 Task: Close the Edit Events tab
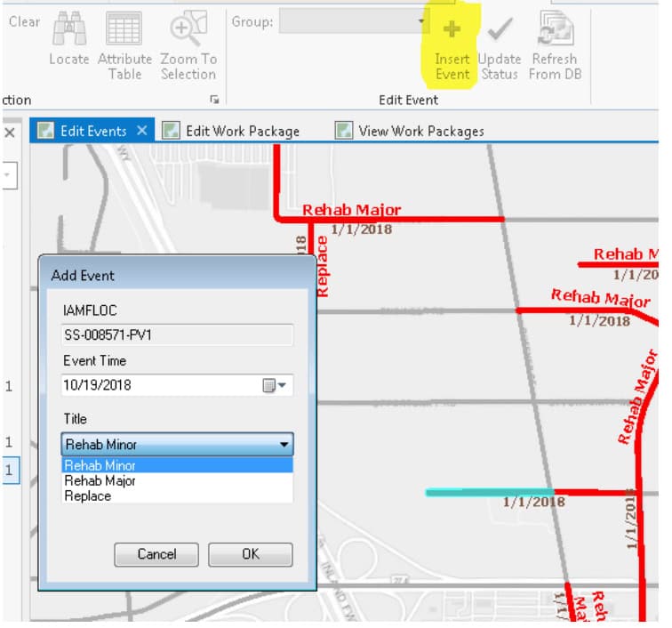[142, 131]
